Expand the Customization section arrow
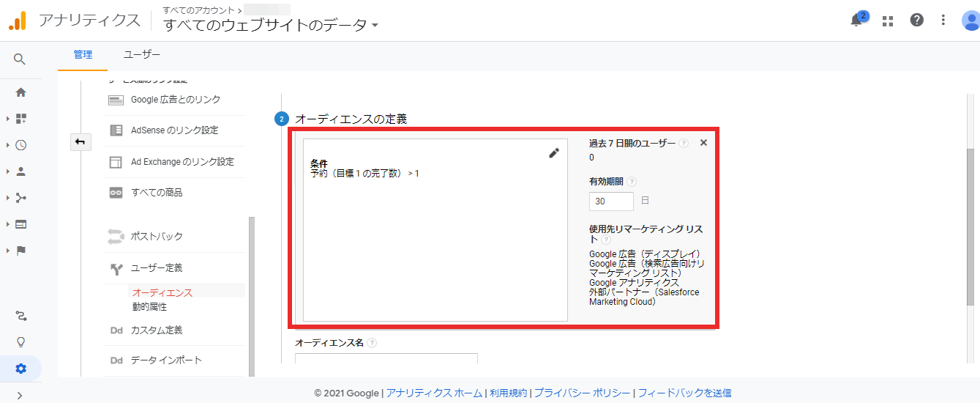Viewport: 980px width, 403px height. coord(8,119)
